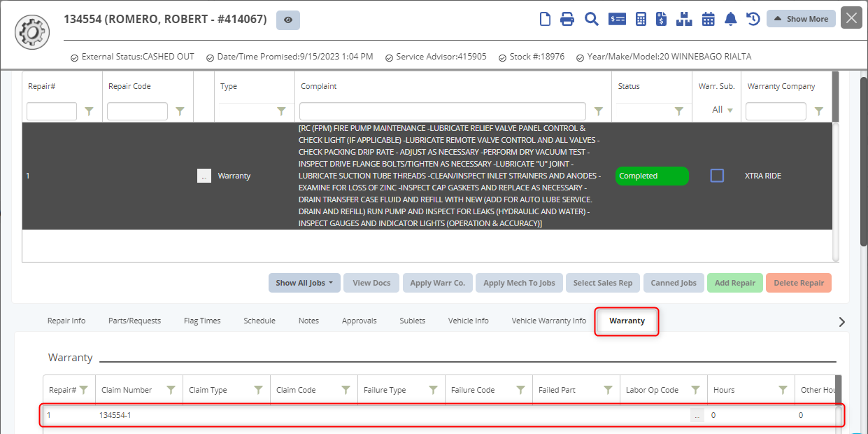Switch to the Parts/Requests tab
This screenshot has height=434, width=868.
(x=134, y=321)
